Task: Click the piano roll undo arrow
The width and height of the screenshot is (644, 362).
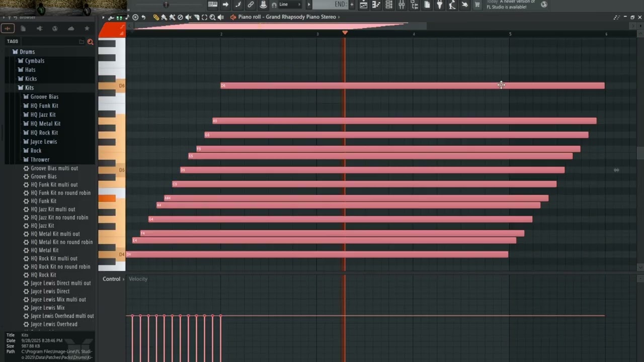Action: (x=143, y=17)
